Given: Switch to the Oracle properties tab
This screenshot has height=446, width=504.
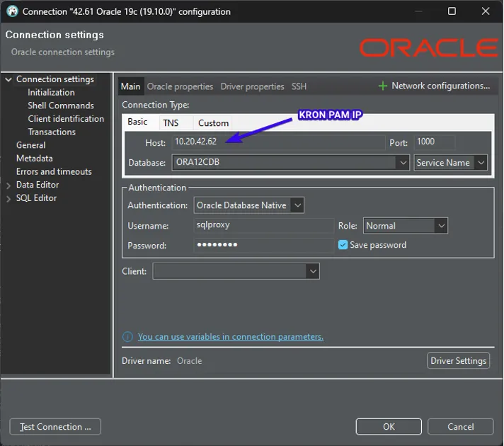Looking at the screenshot, I should pos(180,86).
